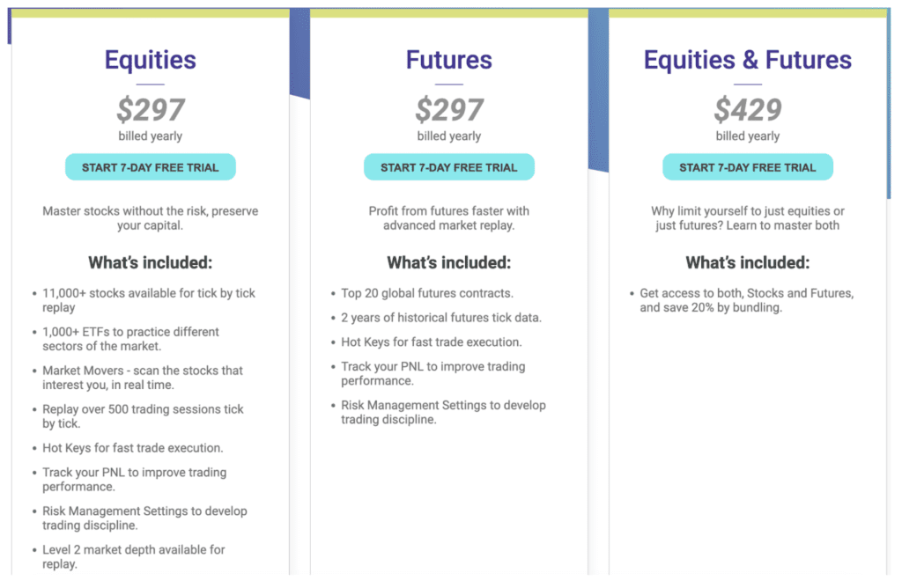Click 'What's included' in the Equities column

click(x=150, y=261)
